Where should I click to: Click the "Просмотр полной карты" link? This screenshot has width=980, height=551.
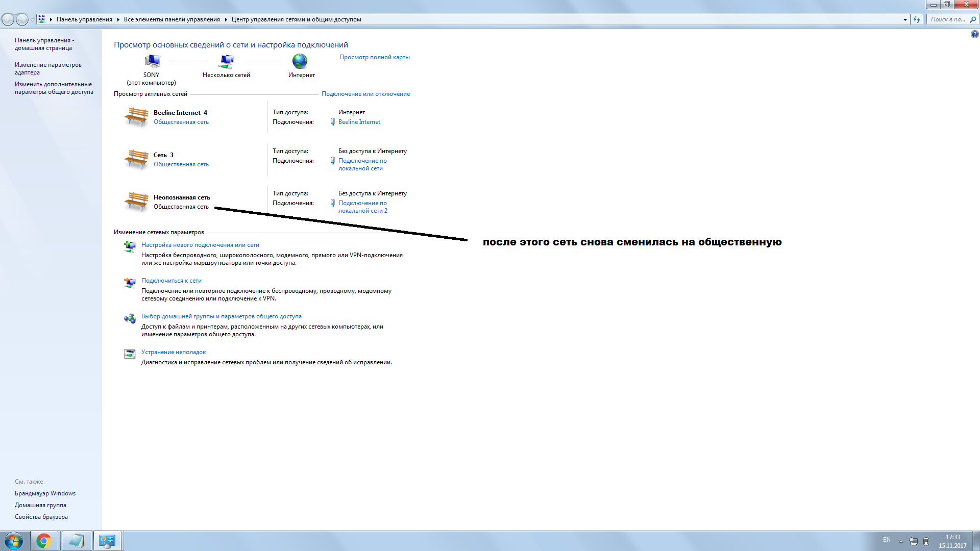click(374, 57)
